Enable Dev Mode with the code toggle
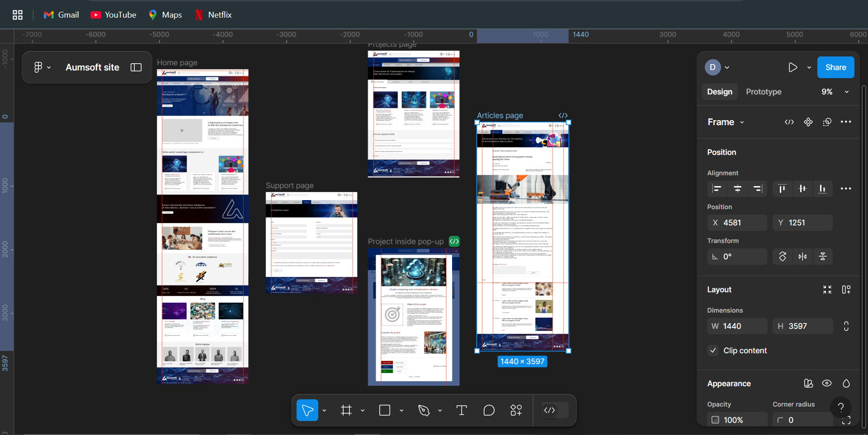This screenshot has height=435, width=868. point(554,410)
